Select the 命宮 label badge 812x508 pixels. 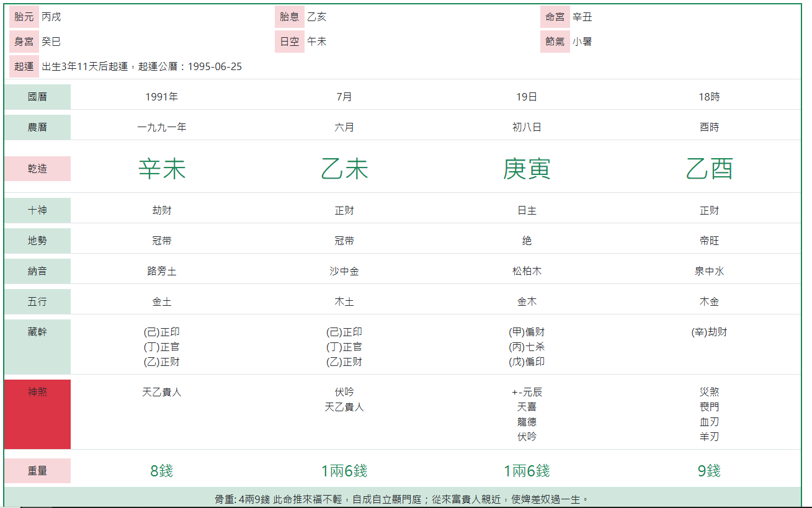pos(555,17)
